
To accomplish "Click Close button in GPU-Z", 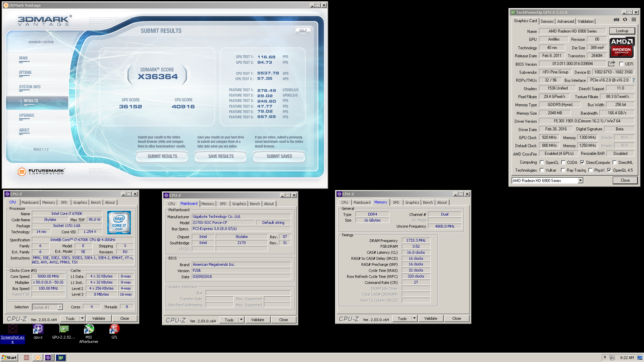I will coord(625,180).
